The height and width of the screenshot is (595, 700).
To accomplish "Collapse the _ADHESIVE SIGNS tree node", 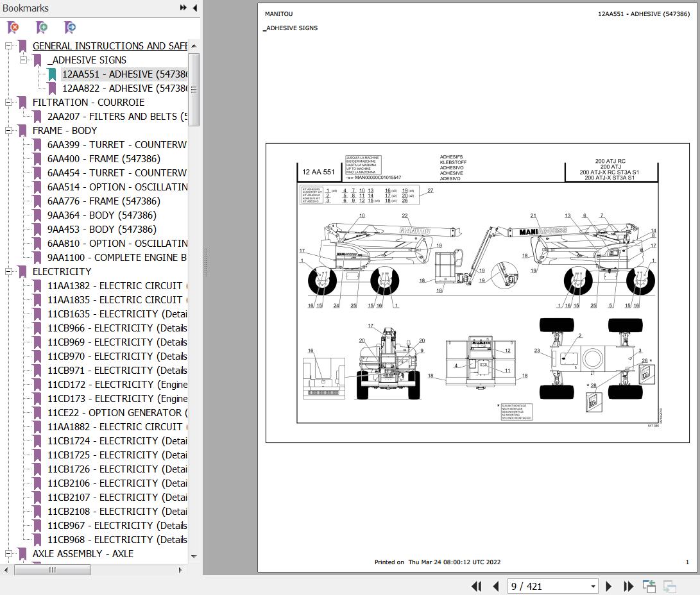I will tap(22, 60).
